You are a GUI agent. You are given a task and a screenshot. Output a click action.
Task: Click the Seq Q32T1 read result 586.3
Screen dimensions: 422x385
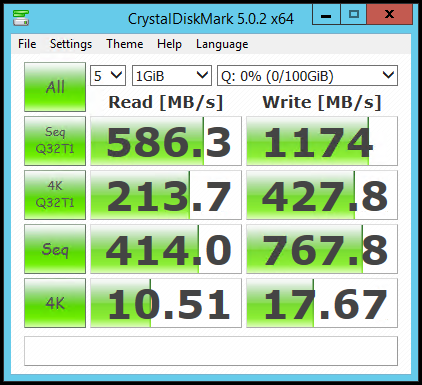pyautogui.click(x=166, y=141)
